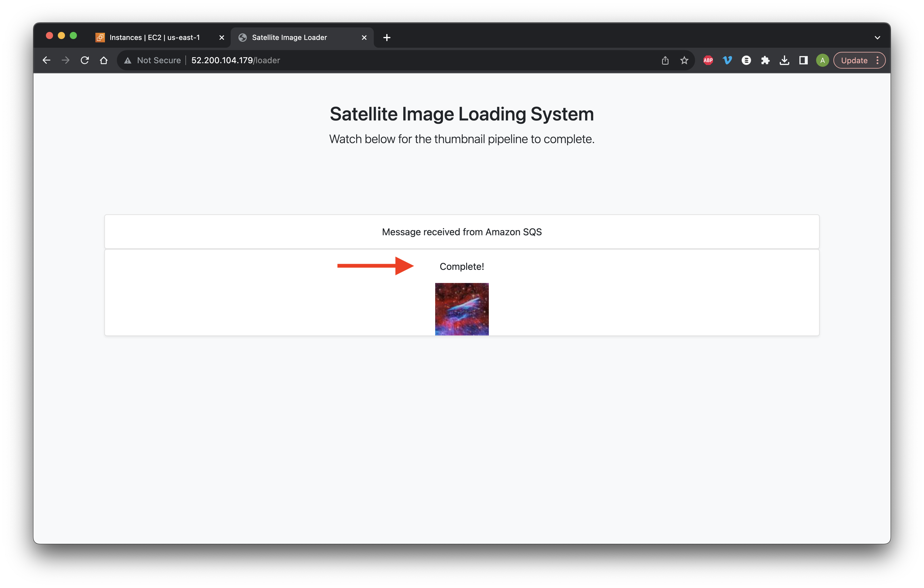Show browser downloads
Image resolution: width=924 pixels, height=588 pixels.
(x=784, y=60)
